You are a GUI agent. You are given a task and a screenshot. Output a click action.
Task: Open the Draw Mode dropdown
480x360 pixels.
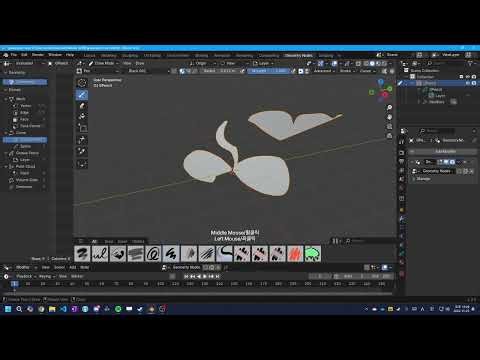coord(104,63)
